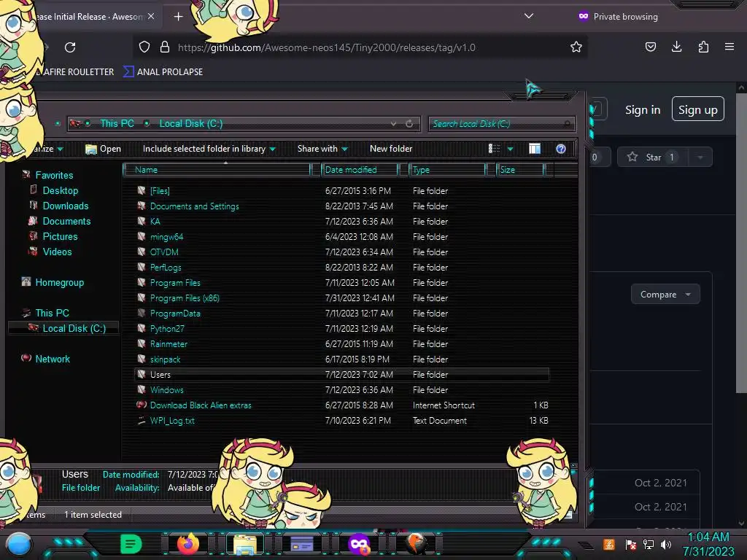
Task: Click the shield tracking protection icon
Action: point(144,47)
